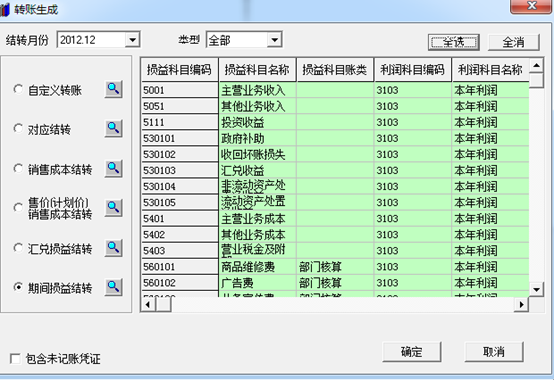The image size is (555, 381).
Task: Select the 汇兑损益结转 radio option
Action: point(18,248)
